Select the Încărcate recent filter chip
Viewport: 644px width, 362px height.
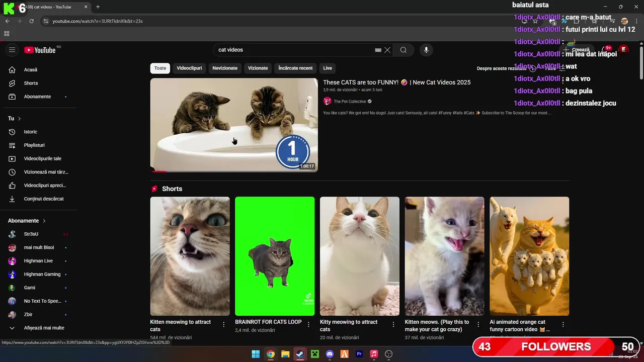click(295, 68)
